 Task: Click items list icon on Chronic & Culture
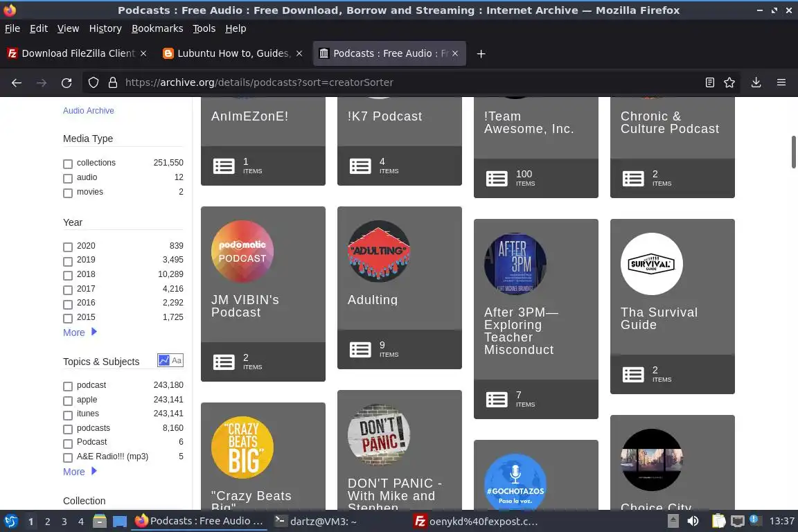[633, 179]
